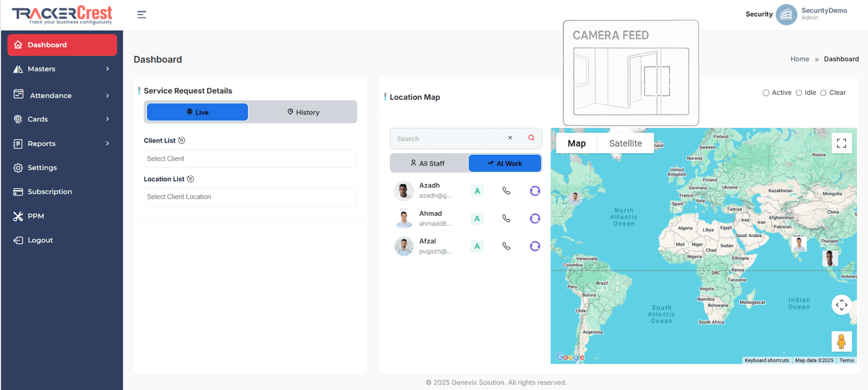868x390 pixels.
Task: Log out via sidebar Logout
Action: coord(62,240)
